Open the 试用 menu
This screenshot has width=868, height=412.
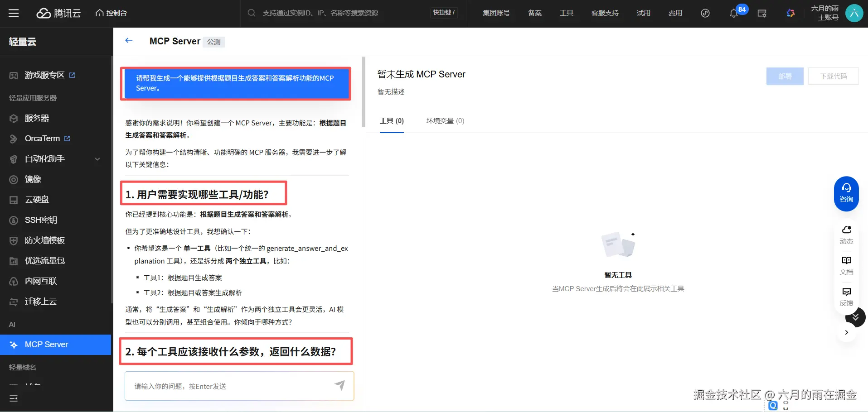[x=643, y=13]
